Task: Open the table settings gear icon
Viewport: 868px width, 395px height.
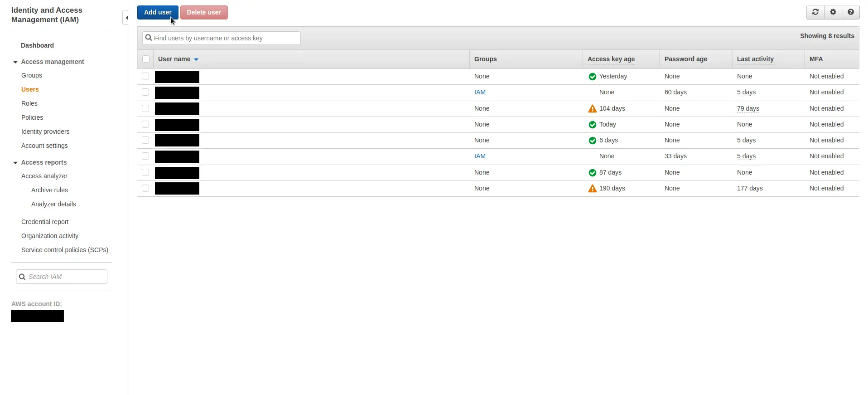Action: (x=833, y=12)
